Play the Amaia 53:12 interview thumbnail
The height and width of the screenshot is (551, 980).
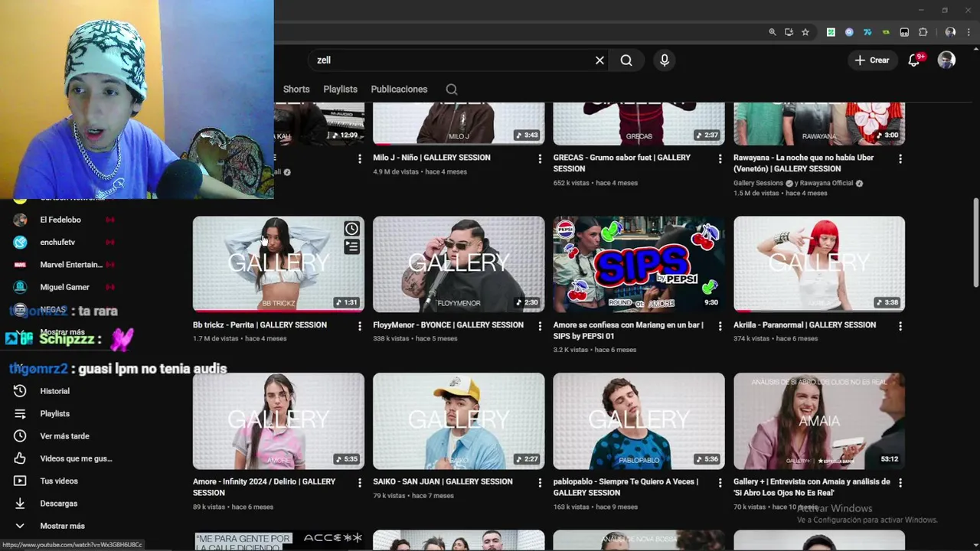click(819, 421)
